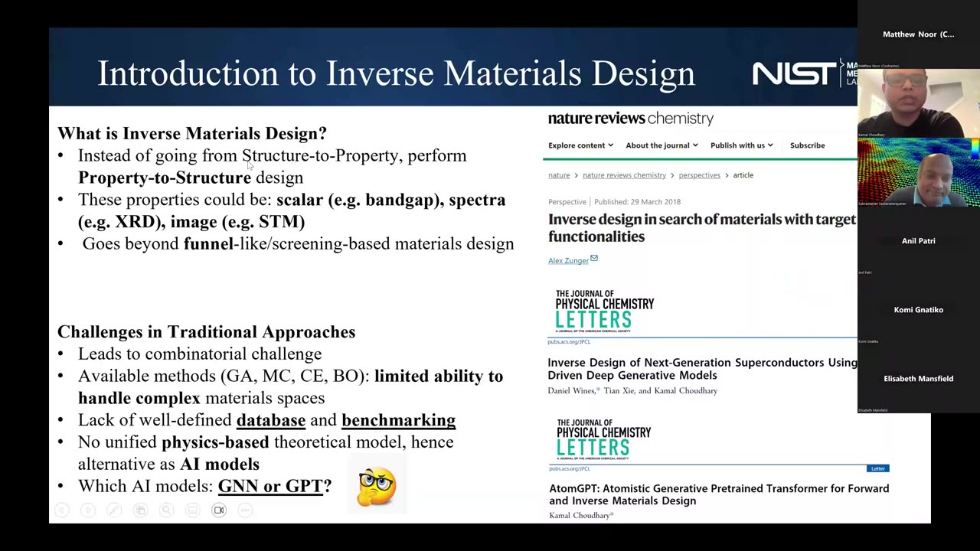Click underlined text GNN or GPT?
Viewport: 980px width, 551px height.
click(x=275, y=487)
